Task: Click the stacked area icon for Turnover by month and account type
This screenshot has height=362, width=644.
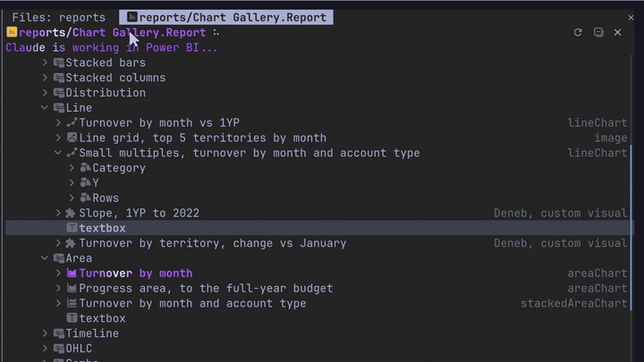Action: [x=72, y=303]
